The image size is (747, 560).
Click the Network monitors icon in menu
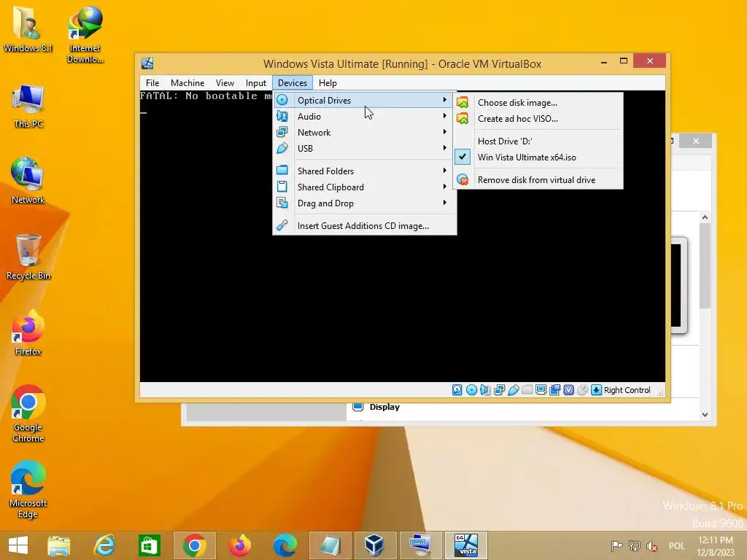point(282,132)
